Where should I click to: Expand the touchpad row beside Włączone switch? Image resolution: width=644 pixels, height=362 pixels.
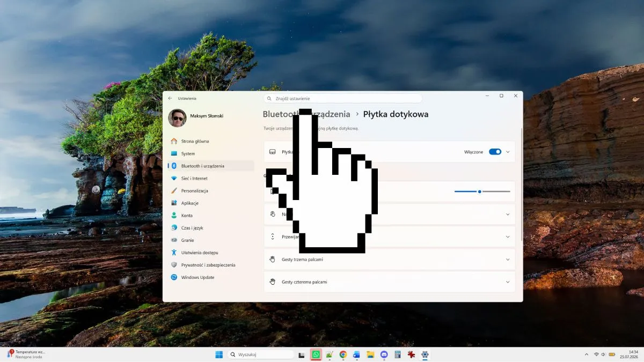coord(508,152)
